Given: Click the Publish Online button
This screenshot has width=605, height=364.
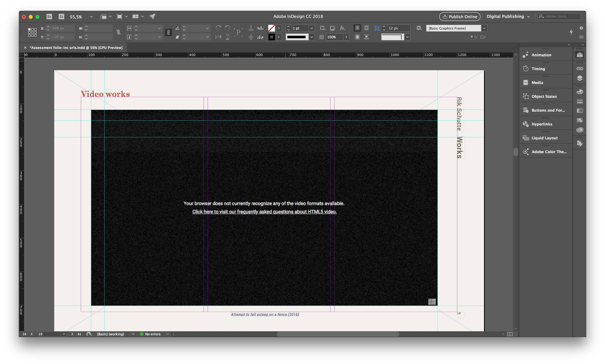Looking at the screenshot, I should point(459,17).
